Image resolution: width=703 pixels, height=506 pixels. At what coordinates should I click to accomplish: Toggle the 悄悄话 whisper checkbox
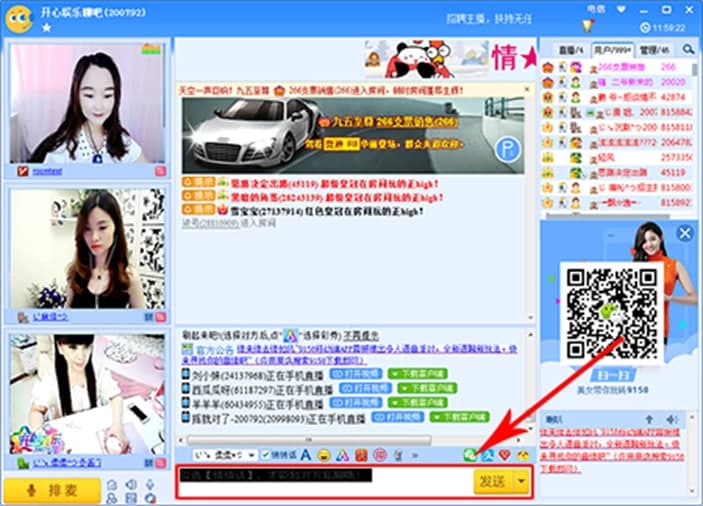click(x=265, y=455)
